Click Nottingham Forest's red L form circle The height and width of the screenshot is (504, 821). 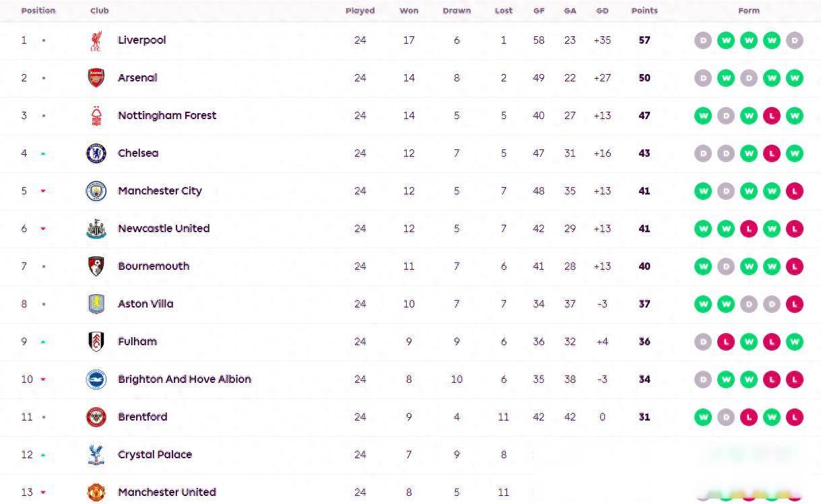click(x=771, y=116)
